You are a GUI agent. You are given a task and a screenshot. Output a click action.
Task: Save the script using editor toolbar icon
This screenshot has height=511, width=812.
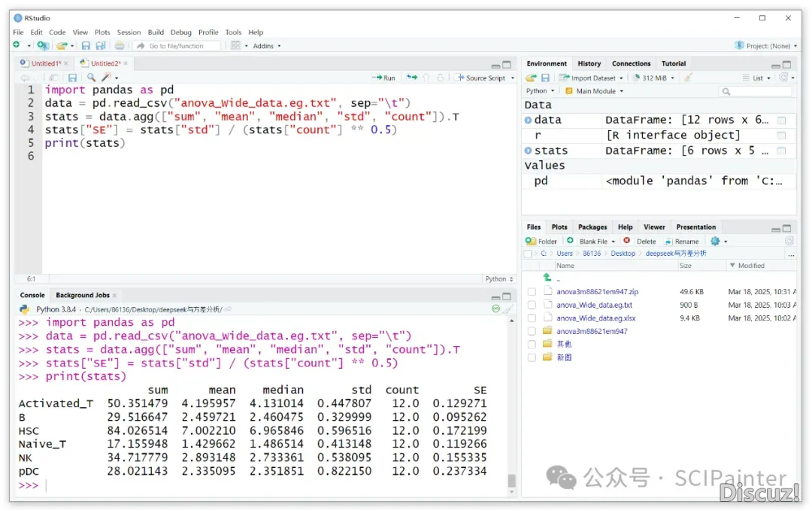click(72, 78)
